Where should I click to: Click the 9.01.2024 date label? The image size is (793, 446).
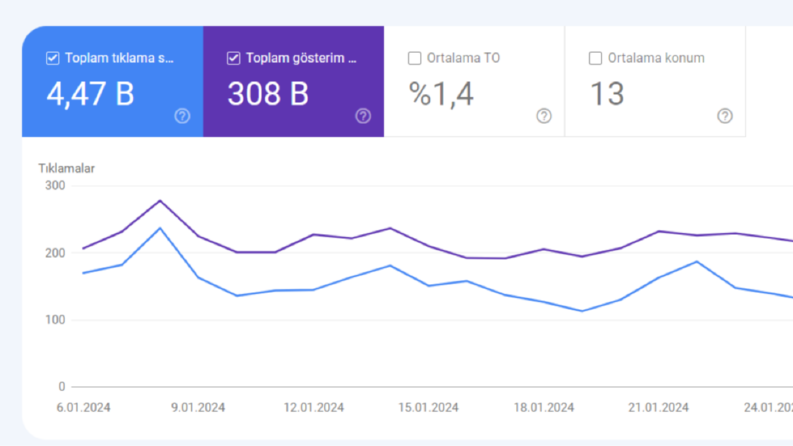[x=198, y=408]
